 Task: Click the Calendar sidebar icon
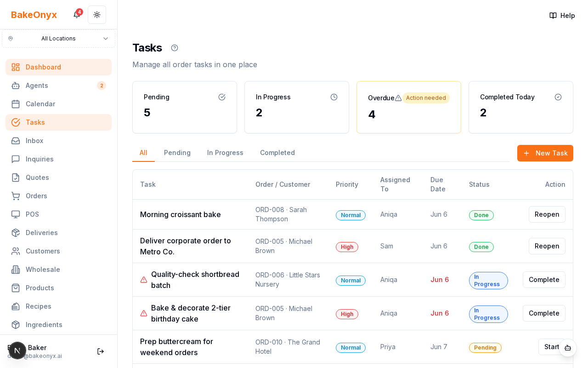(x=16, y=104)
